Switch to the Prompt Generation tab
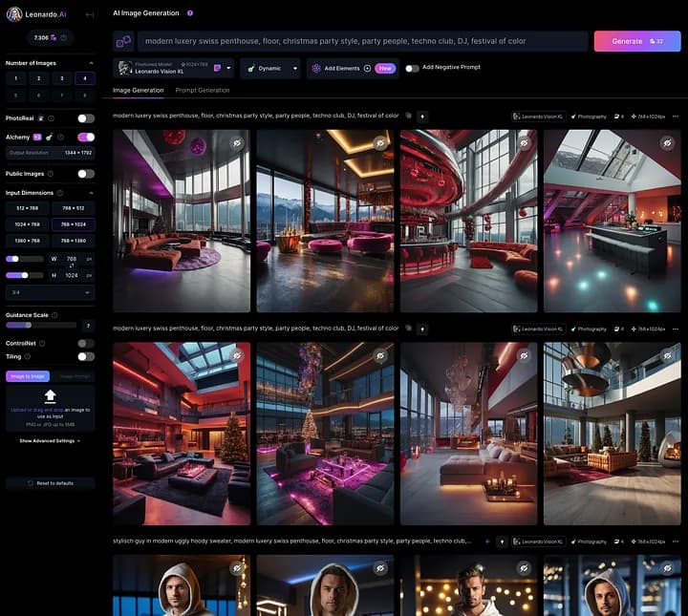 click(x=202, y=90)
